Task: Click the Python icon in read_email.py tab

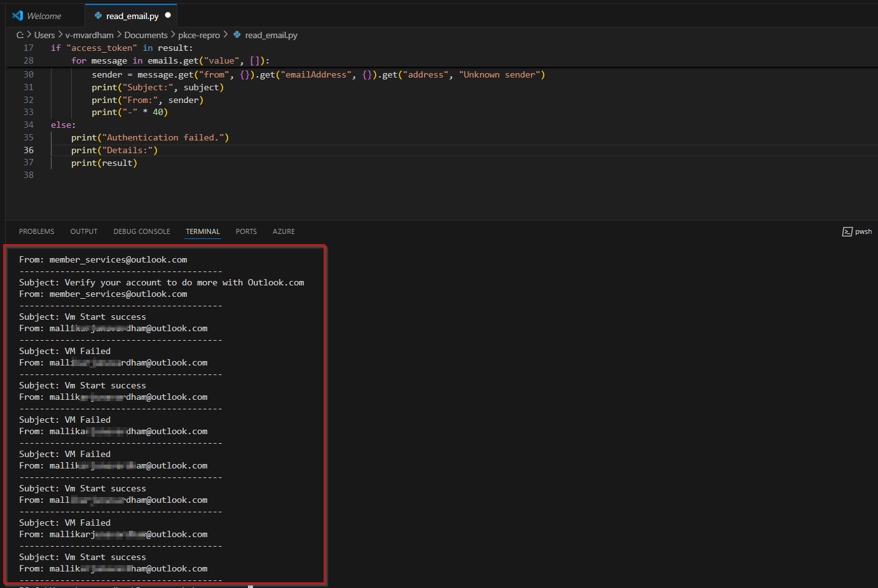Action: (98, 15)
